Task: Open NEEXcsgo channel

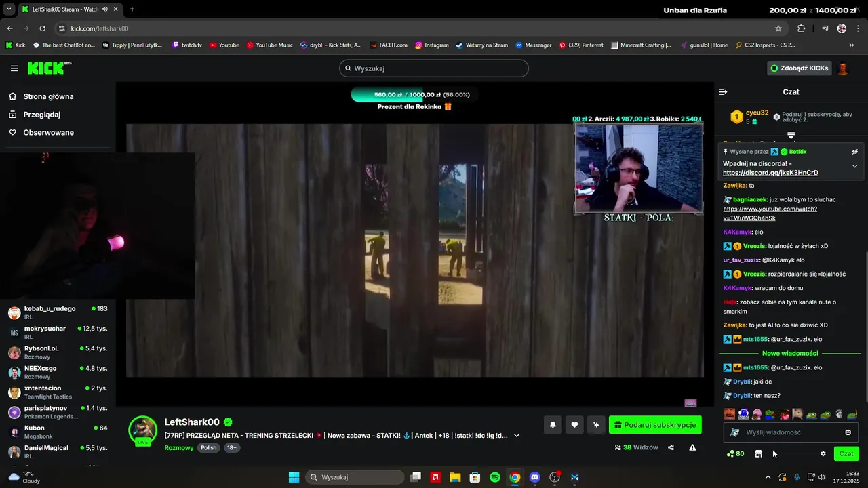Action: pos(58,372)
